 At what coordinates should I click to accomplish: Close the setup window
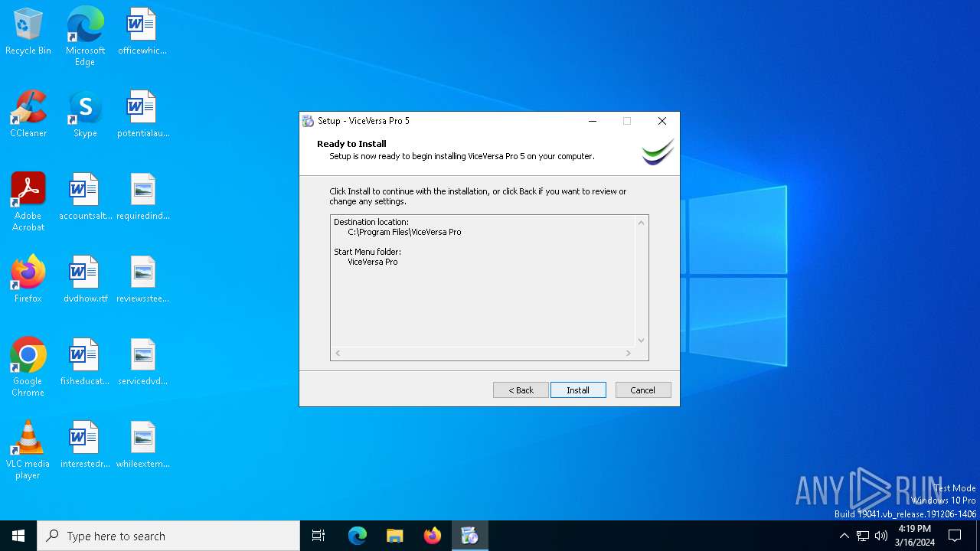(x=662, y=121)
